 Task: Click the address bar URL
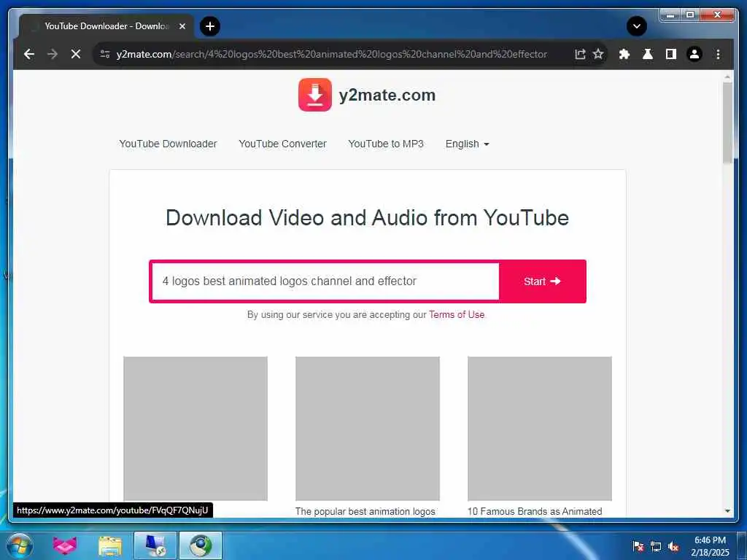pyautogui.click(x=332, y=54)
